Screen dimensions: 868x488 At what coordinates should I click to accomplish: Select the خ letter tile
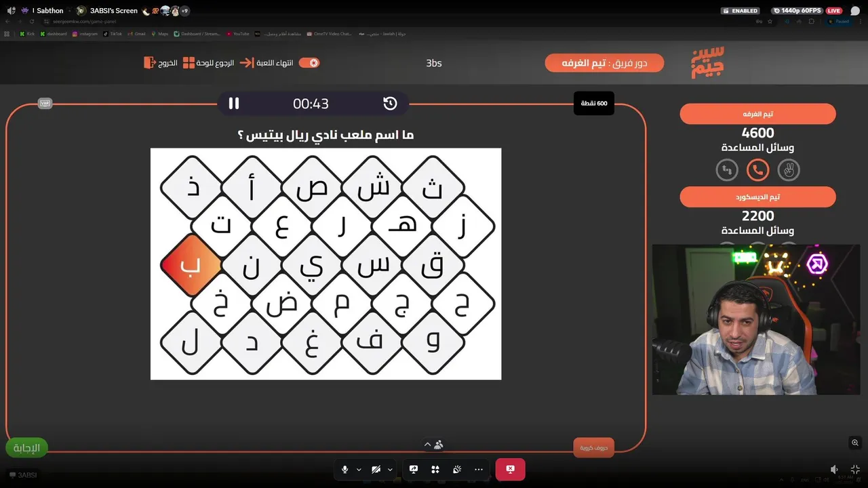(x=222, y=304)
